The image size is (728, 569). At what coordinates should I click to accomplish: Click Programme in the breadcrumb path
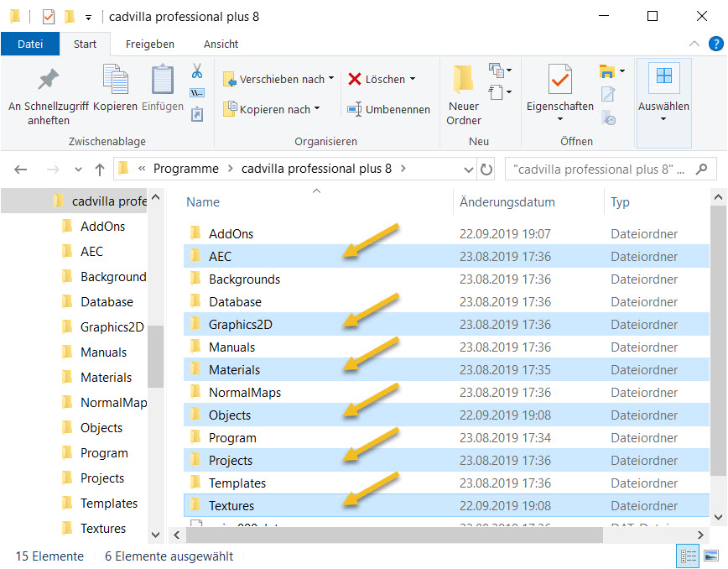coord(185,169)
